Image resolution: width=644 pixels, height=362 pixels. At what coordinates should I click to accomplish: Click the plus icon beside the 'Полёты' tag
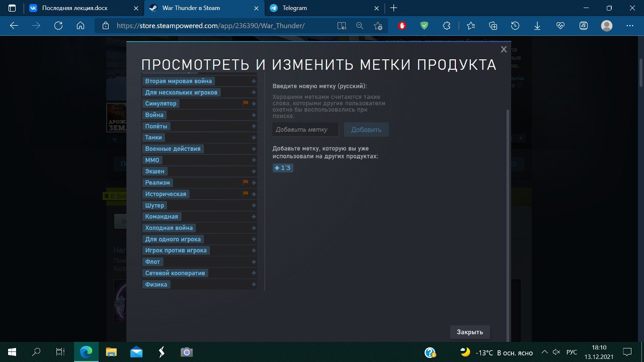tap(254, 126)
